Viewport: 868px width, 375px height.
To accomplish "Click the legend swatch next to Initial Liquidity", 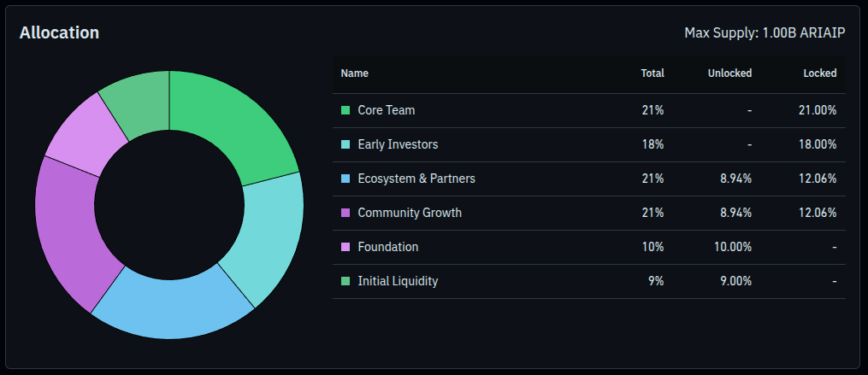I will coord(345,281).
